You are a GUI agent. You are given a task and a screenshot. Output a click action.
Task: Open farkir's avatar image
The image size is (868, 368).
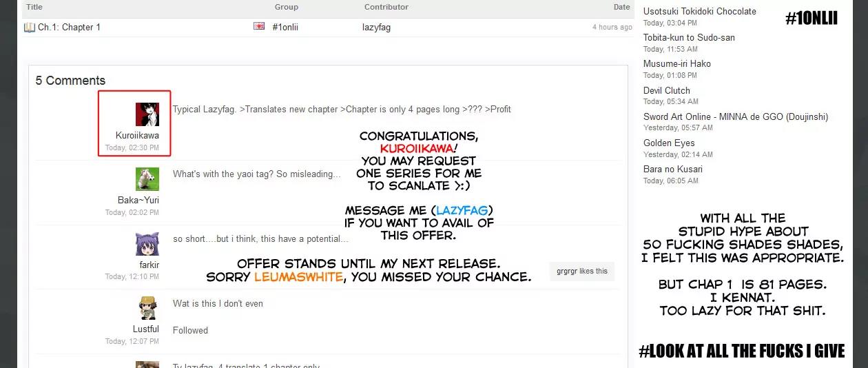[147, 244]
